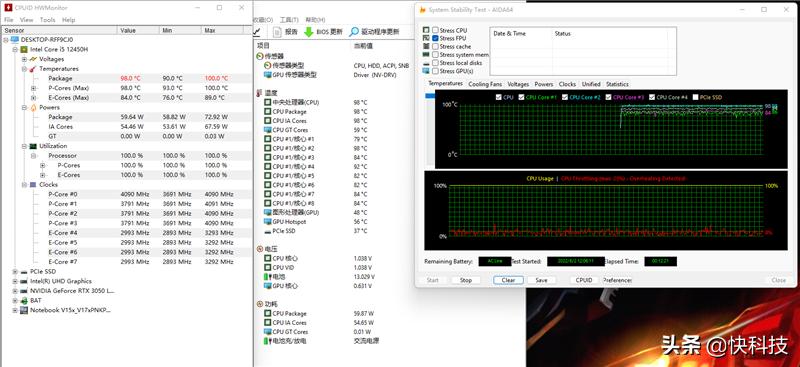Viewport: 800px width, 367px height.
Task: Open the File menu in HWMonitor
Action: point(9,20)
